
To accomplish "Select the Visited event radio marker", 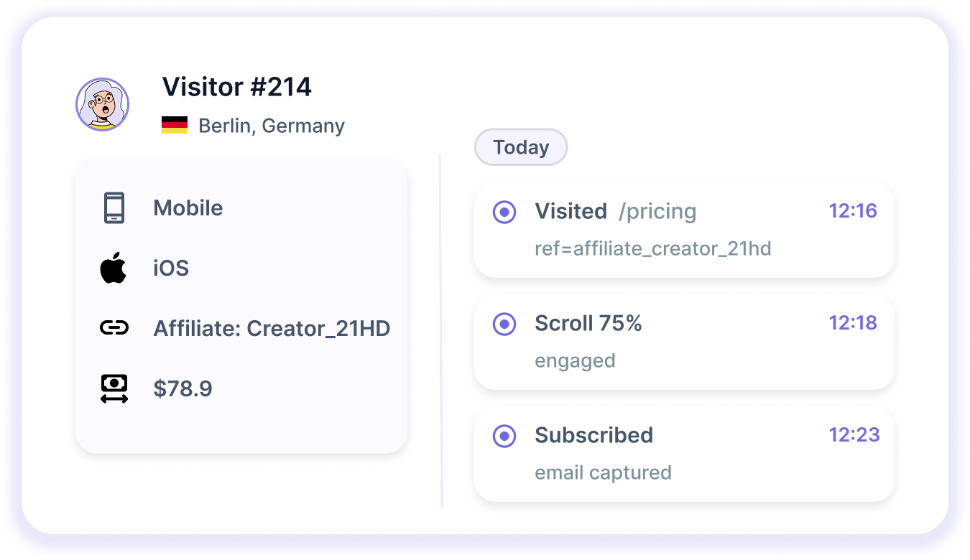I will click(x=504, y=212).
